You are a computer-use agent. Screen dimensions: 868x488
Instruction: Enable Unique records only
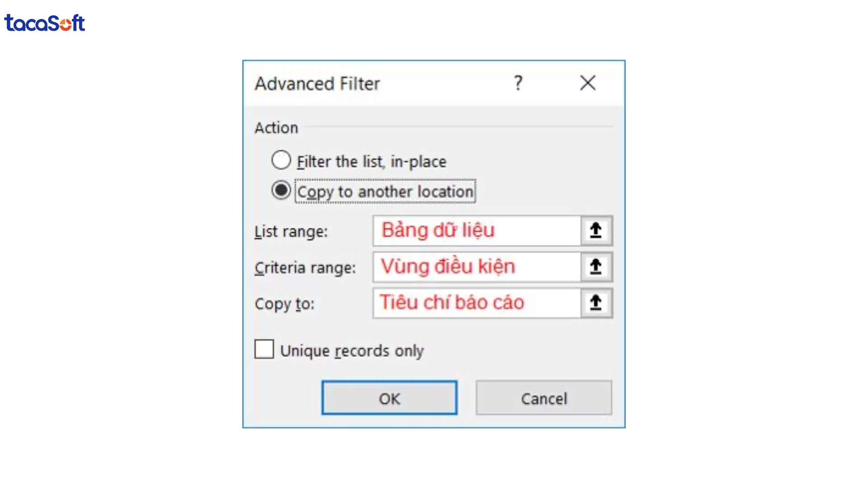pyautogui.click(x=264, y=349)
